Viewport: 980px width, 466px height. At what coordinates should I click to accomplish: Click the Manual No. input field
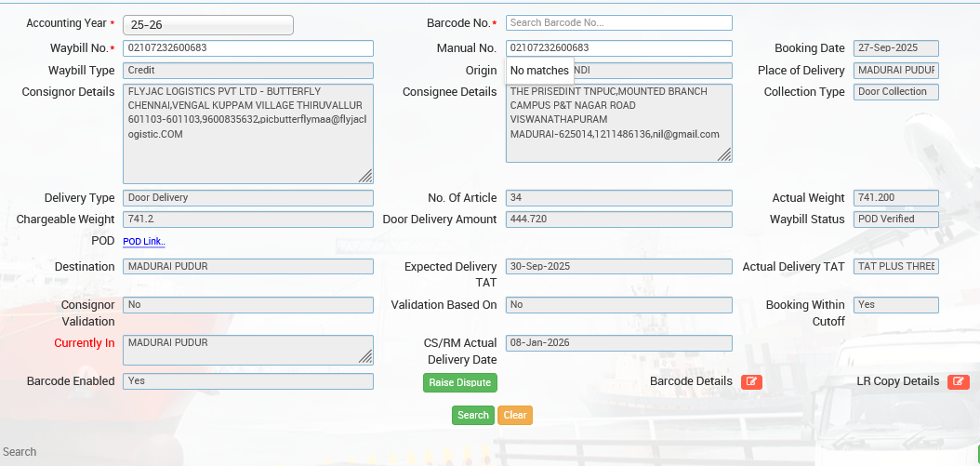(618, 48)
